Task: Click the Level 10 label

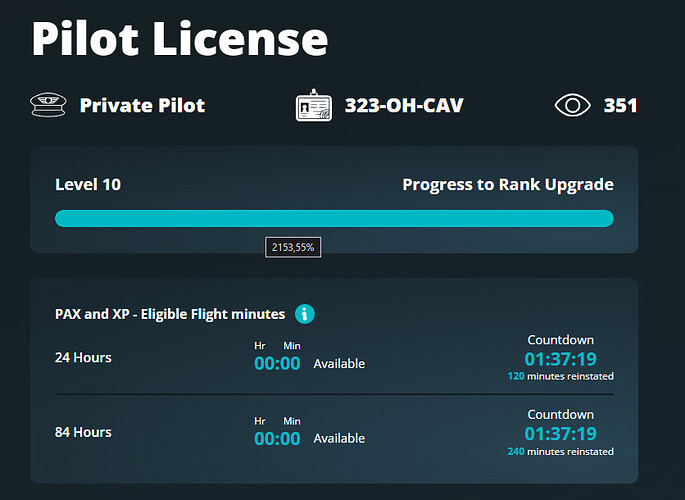Action: pyautogui.click(x=88, y=184)
